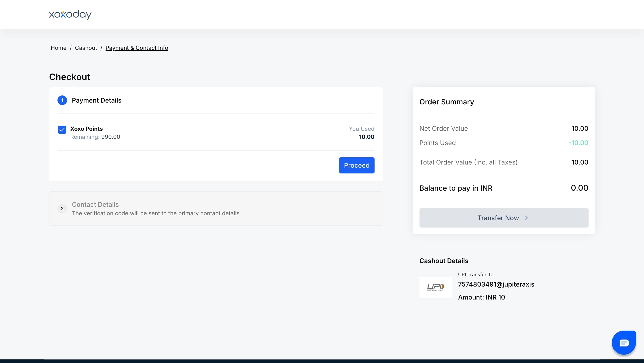
Task: Expand the Contact Details section
Action: click(216, 208)
